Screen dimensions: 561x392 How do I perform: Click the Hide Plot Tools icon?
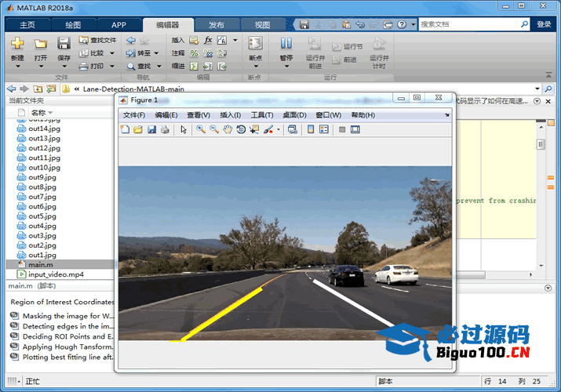click(x=342, y=129)
